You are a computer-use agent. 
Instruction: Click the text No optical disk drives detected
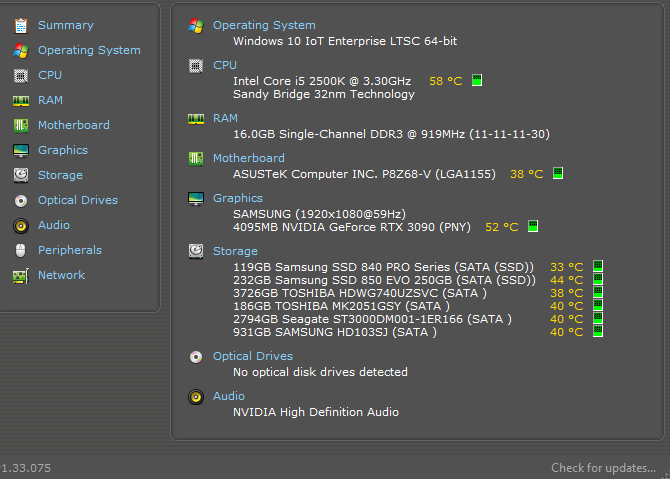click(320, 372)
